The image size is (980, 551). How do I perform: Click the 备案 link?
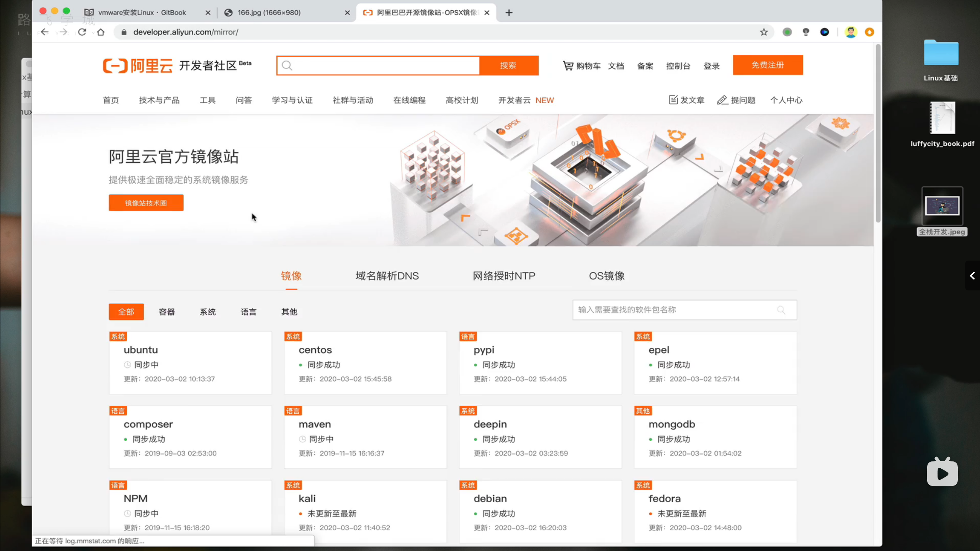point(645,66)
